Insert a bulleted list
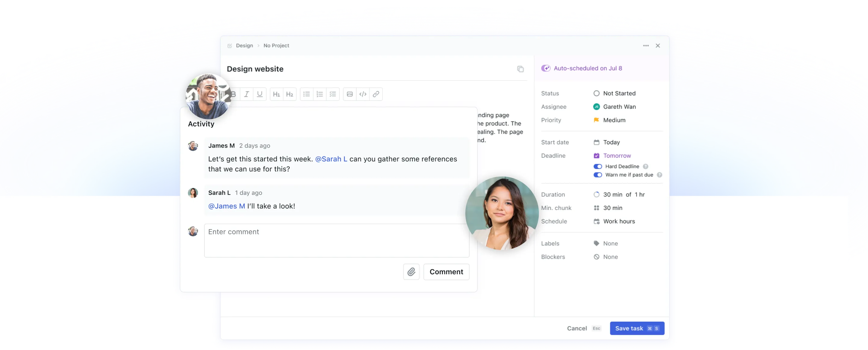This screenshot has height=350, width=868. click(x=306, y=94)
